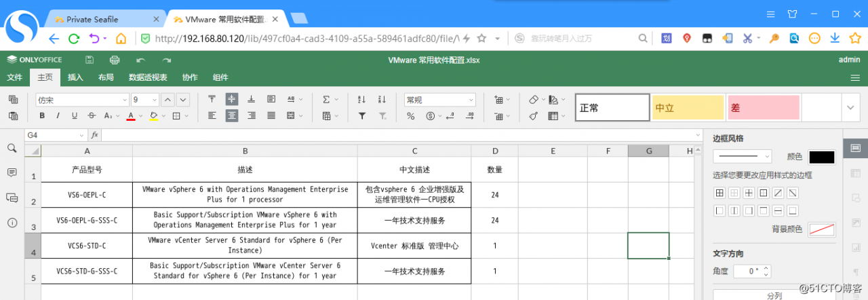The image size is (868, 300).
Task: Toggle center horizontal alignment
Action: (x=232, y=116)
